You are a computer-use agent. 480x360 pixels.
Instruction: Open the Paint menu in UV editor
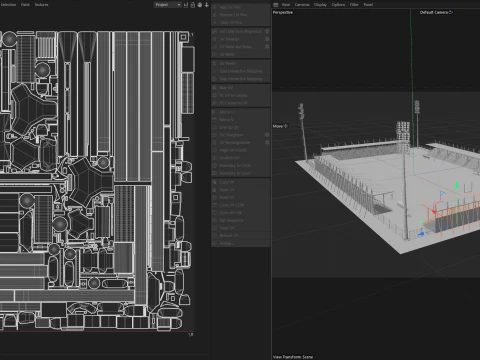pyautogui.click(x=25, y=5)
